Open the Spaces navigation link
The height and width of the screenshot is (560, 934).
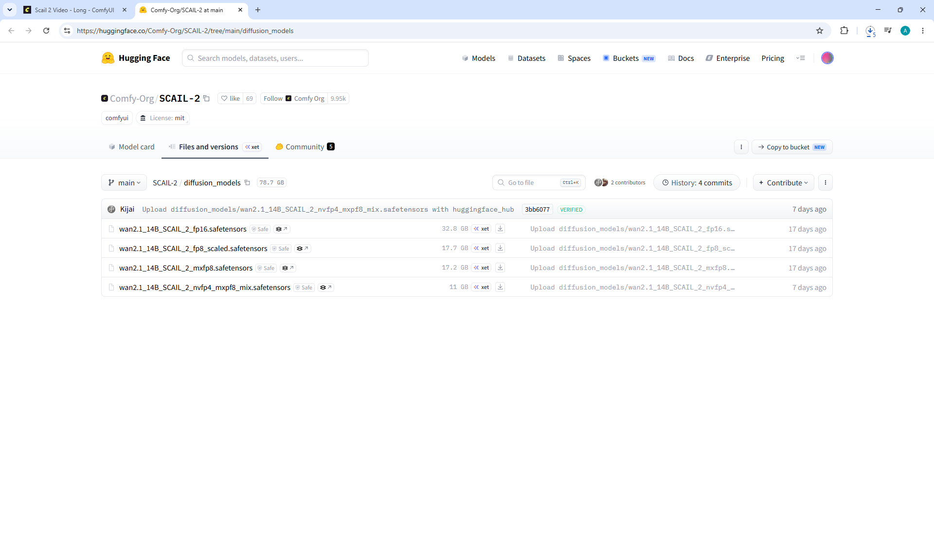coord(574,58)
